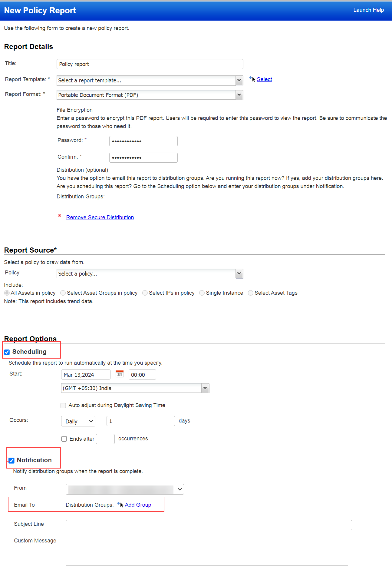Select the Select Asset Tags radio button

tap(250, 293)
